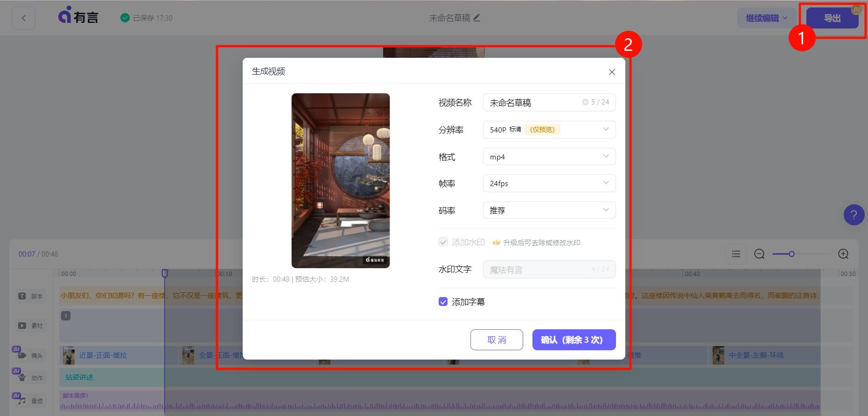
Task: Click the 取消 button
Action: pyautogui.click(x=497, y=340)
